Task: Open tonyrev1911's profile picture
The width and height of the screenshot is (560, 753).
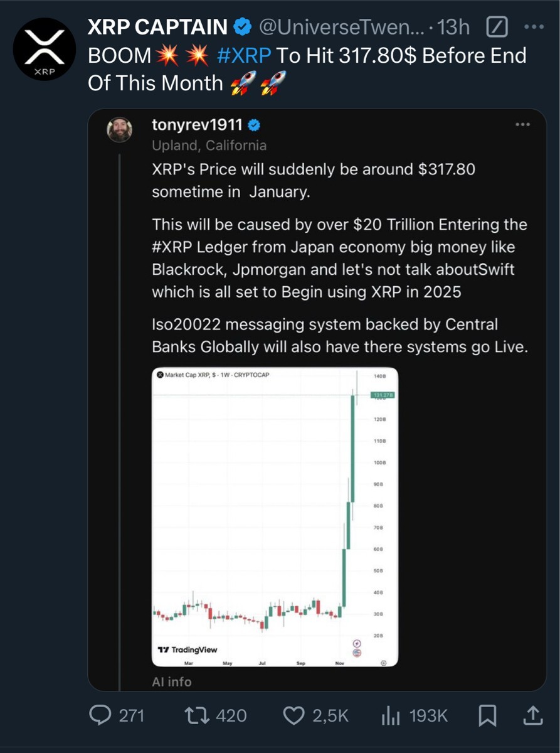Action: [x=120, y=129]
